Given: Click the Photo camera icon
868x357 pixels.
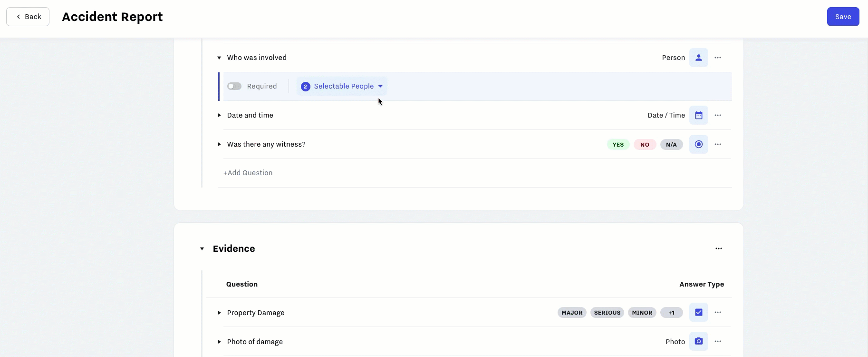Looking at the screenshot, I should pos(698,341).
